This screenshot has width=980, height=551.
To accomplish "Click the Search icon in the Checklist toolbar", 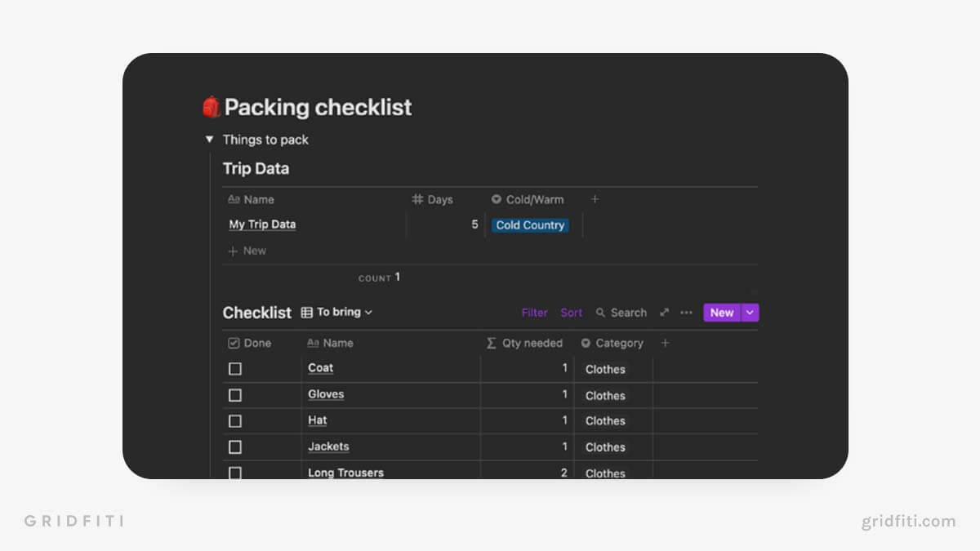I will (x=599, y=313).
